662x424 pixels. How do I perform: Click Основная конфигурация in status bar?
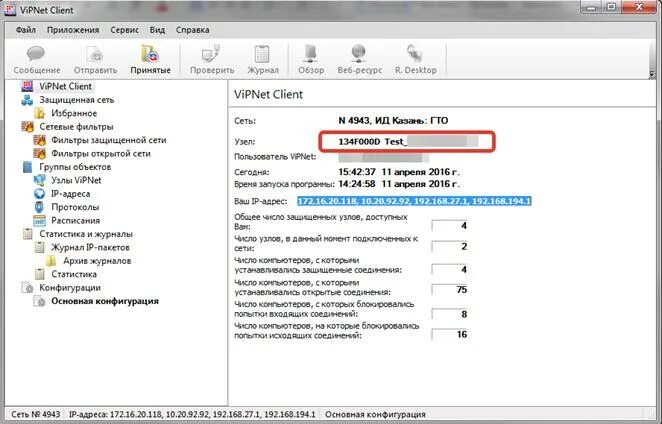[x=375, y=414]
